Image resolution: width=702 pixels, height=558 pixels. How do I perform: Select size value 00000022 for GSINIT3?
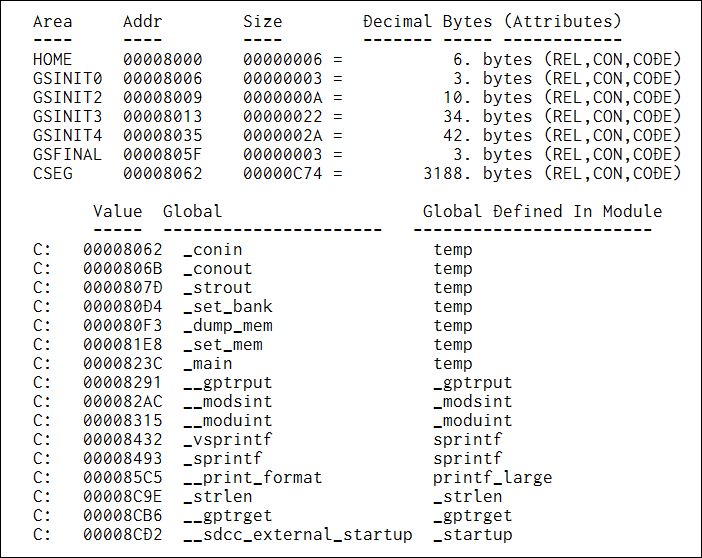click(283, 116)
